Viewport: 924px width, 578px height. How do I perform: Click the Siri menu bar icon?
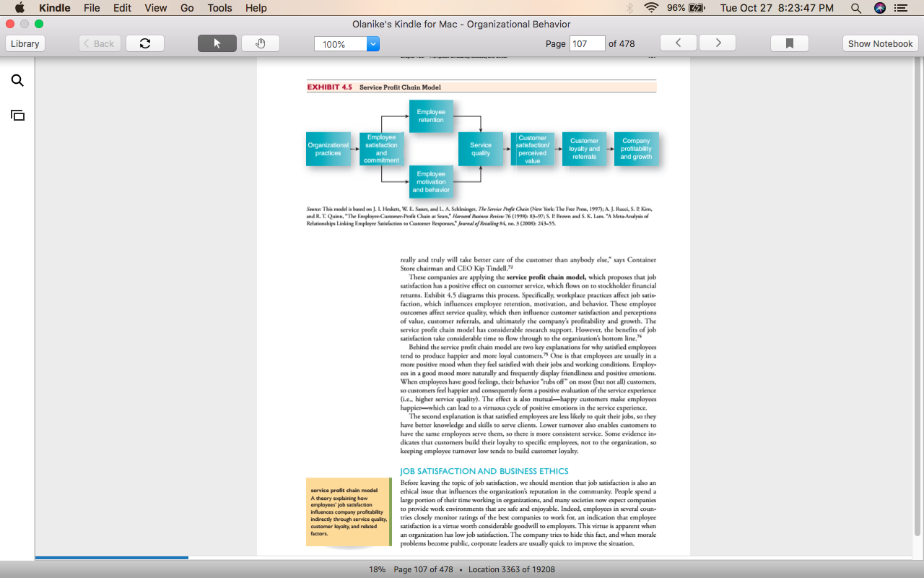(879, 8)
